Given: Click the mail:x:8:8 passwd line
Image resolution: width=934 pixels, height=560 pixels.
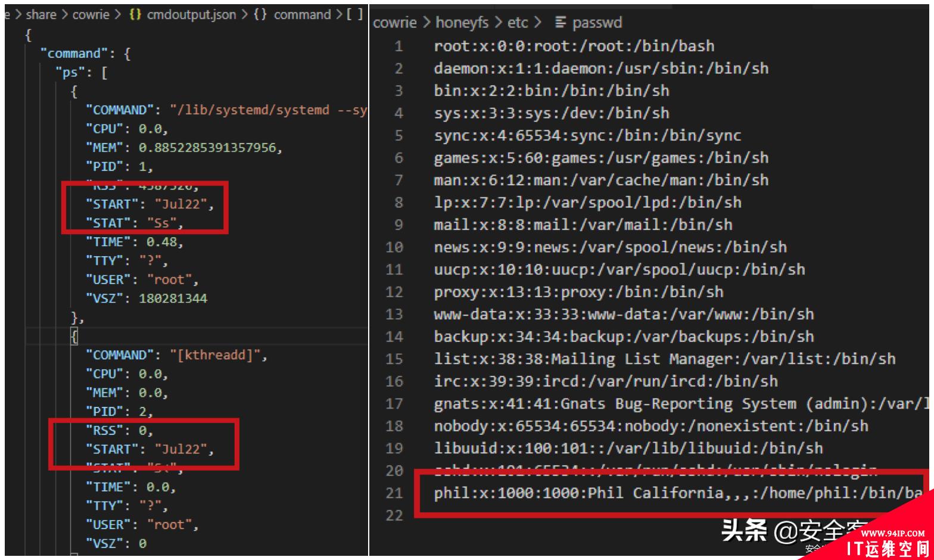Looking at the screenshot, I should coord(583,225).
